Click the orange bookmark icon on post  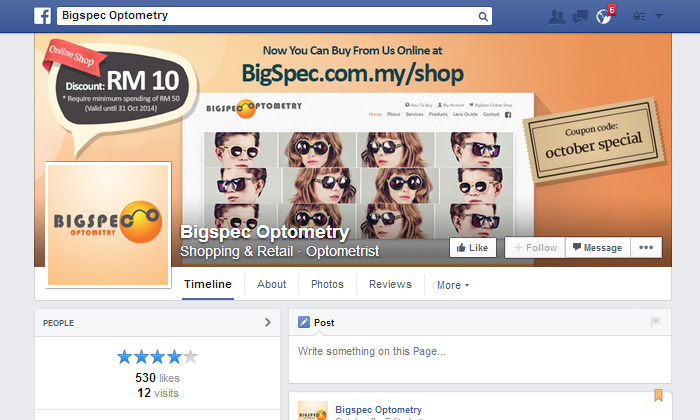(x=658, y=395)
